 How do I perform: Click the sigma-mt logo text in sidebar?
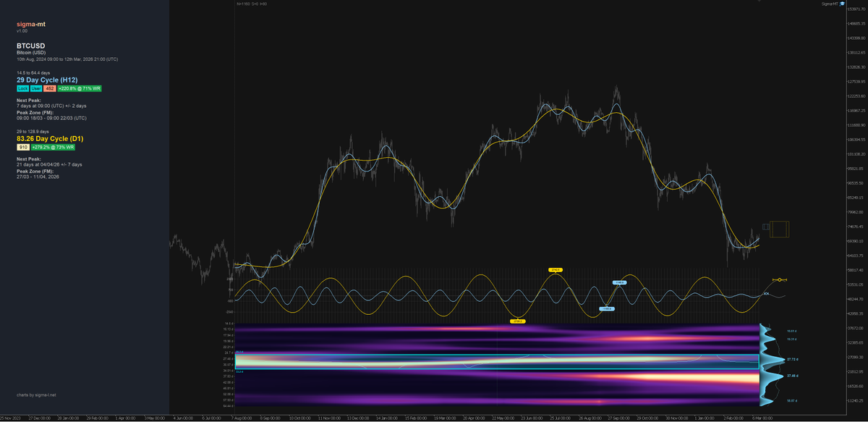tap(30, 25)
